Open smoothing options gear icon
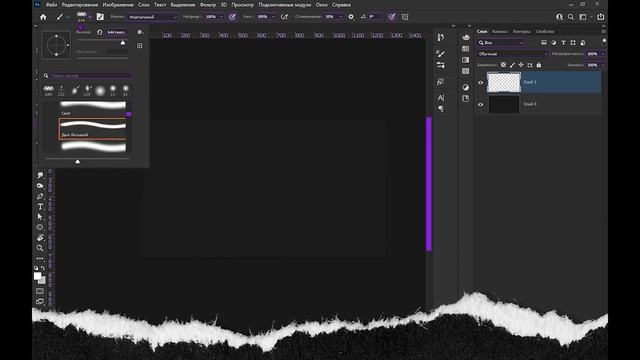Screen dimensions: 640x360 click(x=351, y=17)
